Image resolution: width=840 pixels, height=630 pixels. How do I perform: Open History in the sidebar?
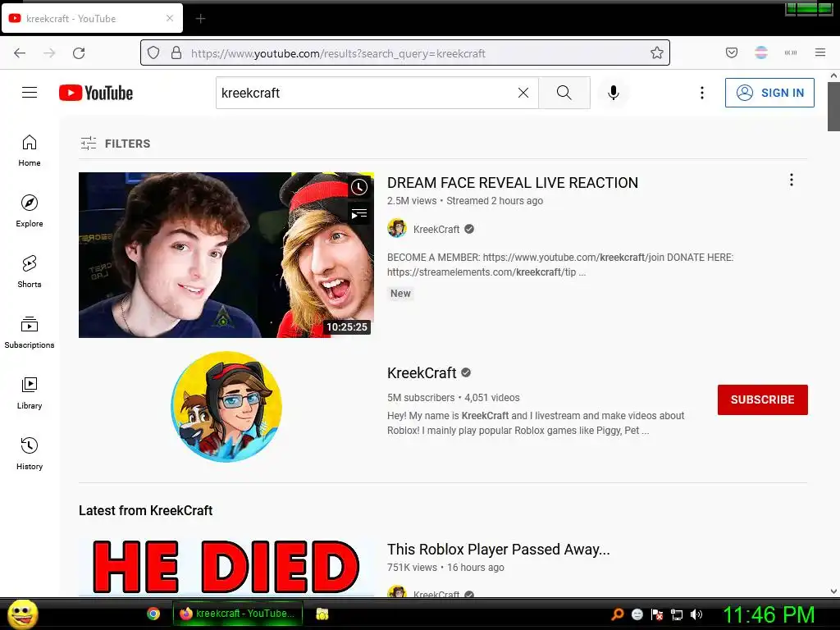(30, 454)
